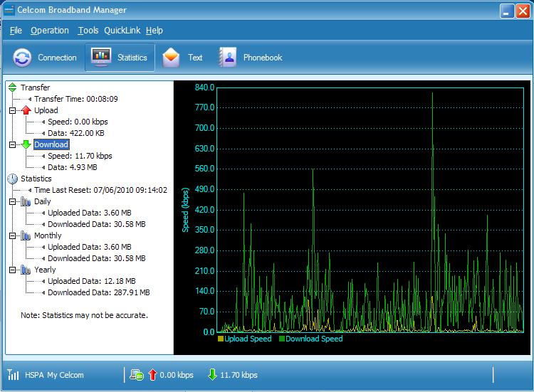The height and width of the screenshot is (392, 534).
Task: Click the network connection icon in status bar
Action: coord(137,375)
